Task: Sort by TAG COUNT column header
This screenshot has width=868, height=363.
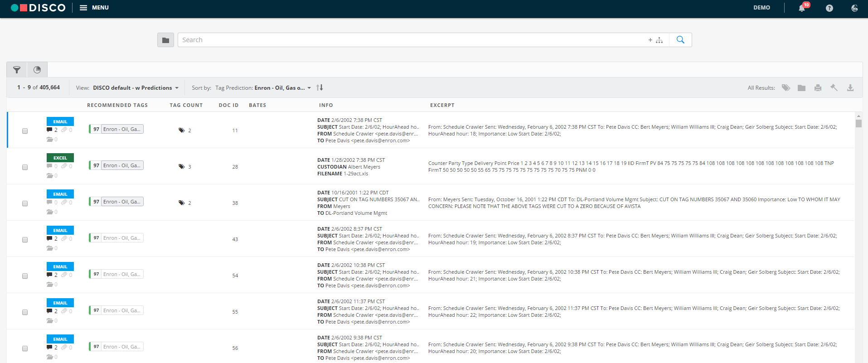Action: 186,105
